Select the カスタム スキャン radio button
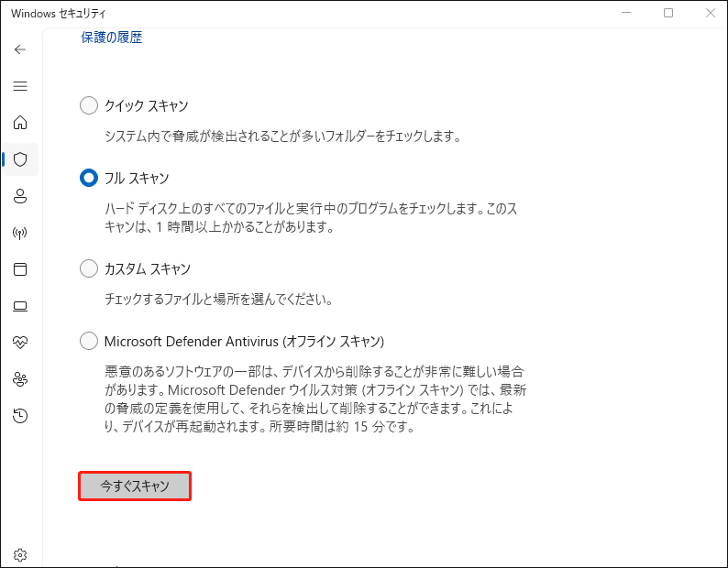The height and width of the screenshot is (568, 728). 89,268
